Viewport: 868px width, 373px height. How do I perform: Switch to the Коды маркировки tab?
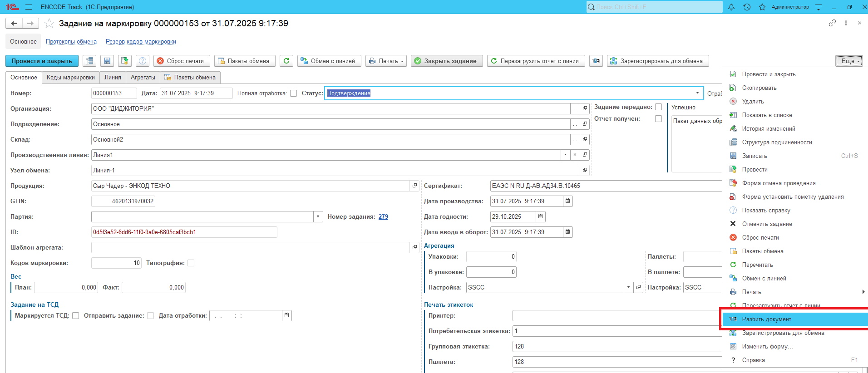click(x=71, y=78)
